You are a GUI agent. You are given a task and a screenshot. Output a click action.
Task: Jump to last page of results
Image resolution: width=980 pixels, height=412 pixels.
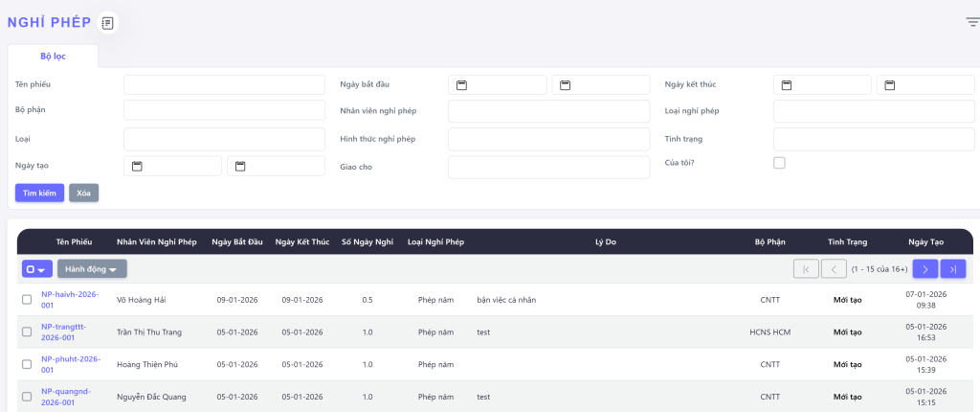pyautogui.click(x=953, y=269)
